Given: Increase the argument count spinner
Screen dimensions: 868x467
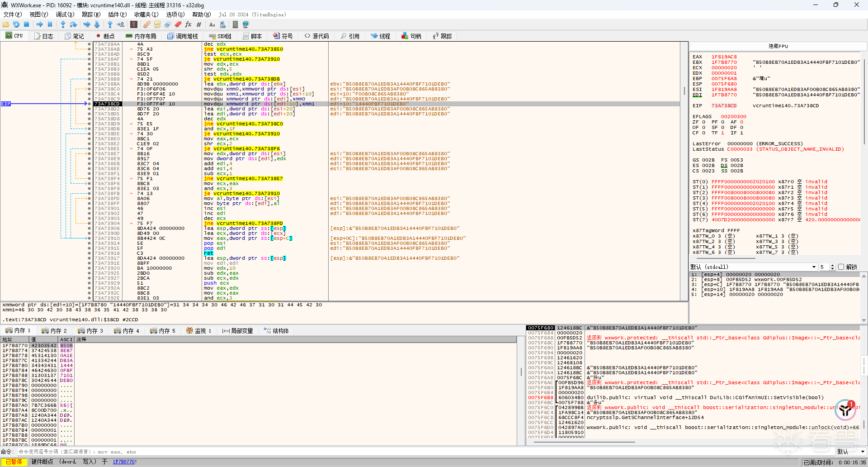Looking at the screenshot, I should pyautogui.click(x=832, y=266).
